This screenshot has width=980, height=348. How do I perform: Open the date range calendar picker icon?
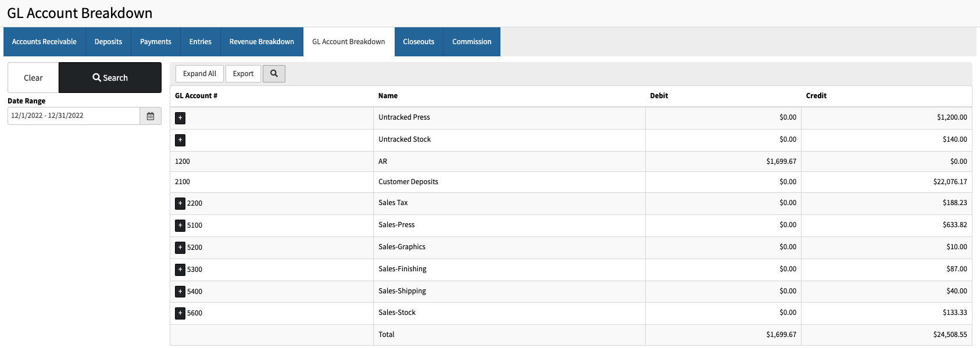pos(151,116)
